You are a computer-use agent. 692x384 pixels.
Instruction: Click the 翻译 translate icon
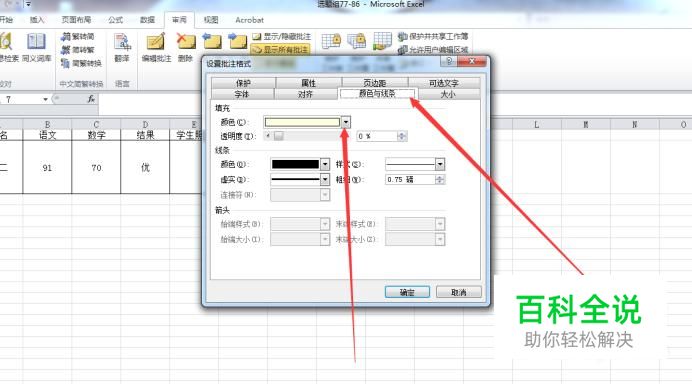pos(122,42)
